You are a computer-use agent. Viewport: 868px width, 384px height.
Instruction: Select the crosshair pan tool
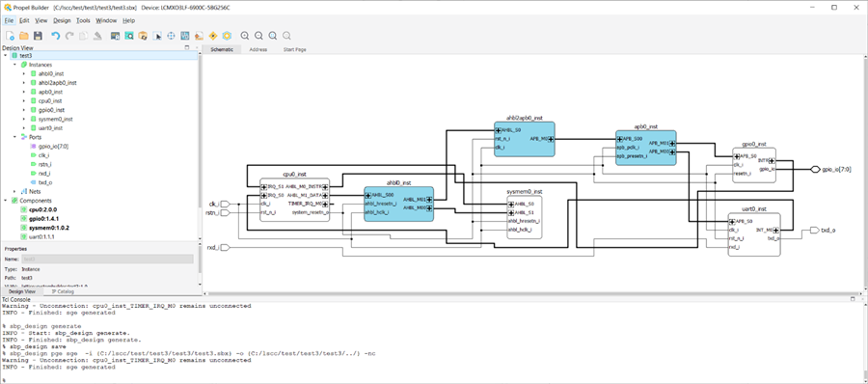[x=171, y=36]
